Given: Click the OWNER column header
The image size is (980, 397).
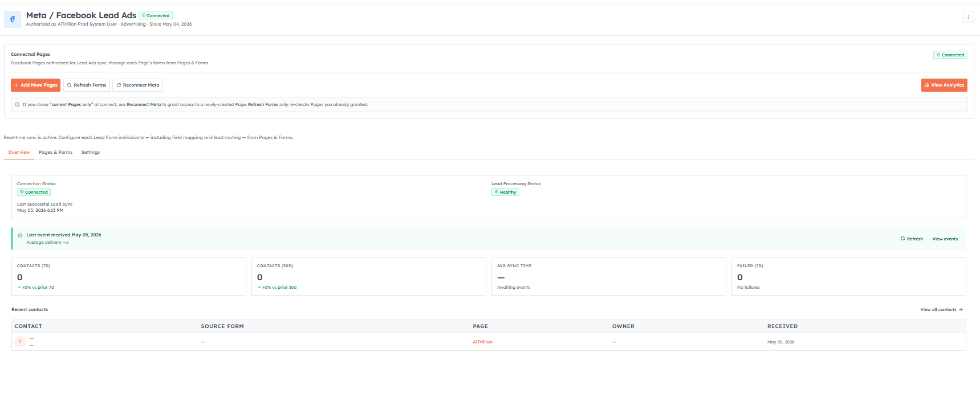Looking at the screenshot, I should 623,326.
